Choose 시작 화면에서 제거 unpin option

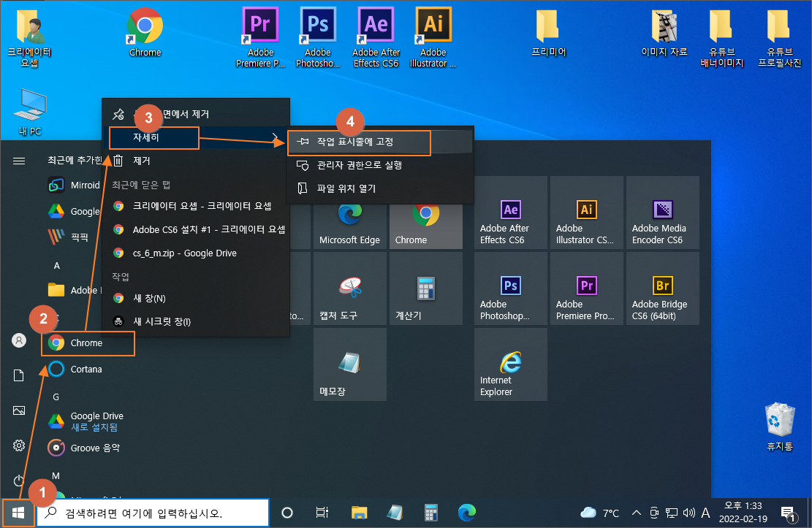[196, 114]
